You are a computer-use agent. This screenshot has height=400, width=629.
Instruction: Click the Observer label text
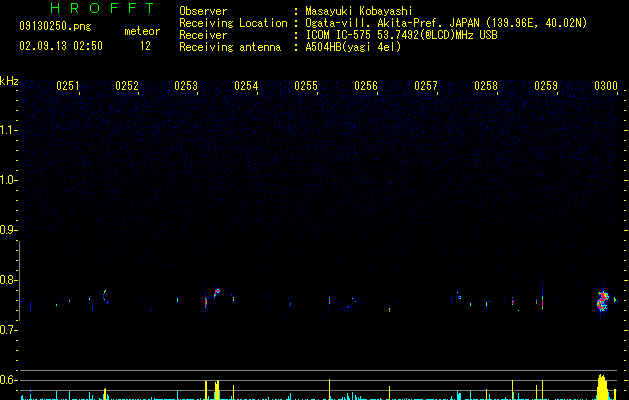pyautogui.click(x=203, y=11)
